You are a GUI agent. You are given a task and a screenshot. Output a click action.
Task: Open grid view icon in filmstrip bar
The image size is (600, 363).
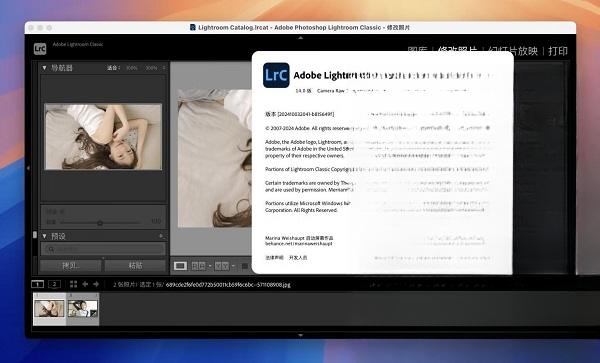coord(73,284)
